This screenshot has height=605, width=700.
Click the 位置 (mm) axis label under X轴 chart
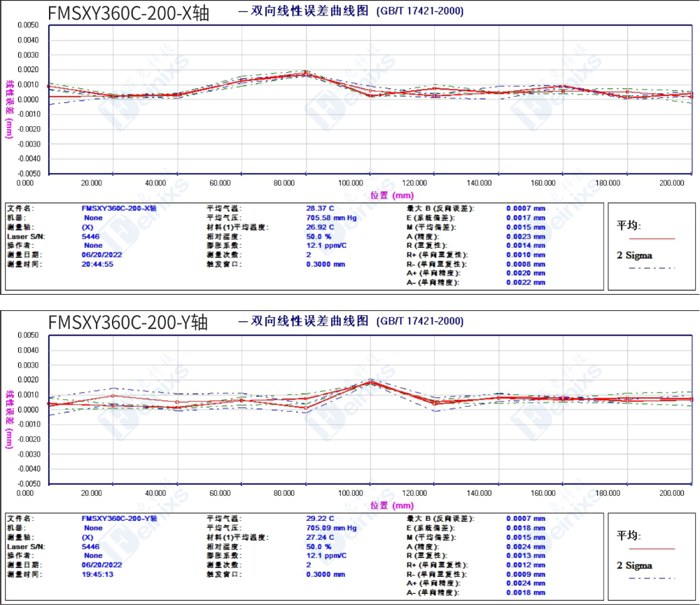coord(393,195)
